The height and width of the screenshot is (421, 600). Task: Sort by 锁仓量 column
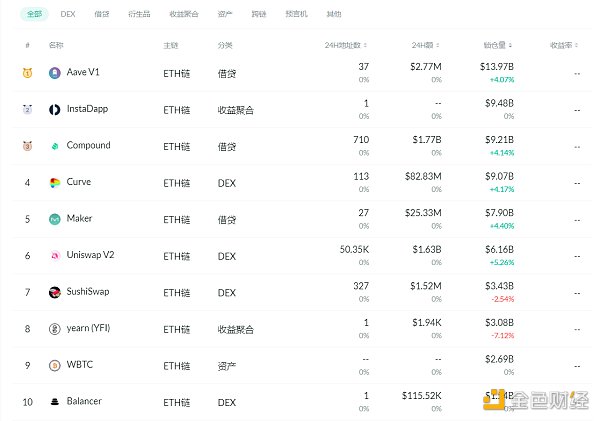point(497,46)
